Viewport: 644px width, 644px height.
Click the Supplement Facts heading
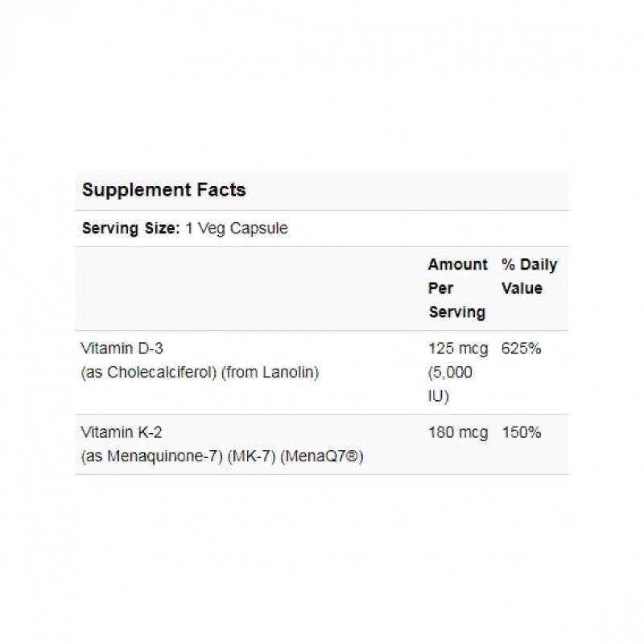click(164, 191)
